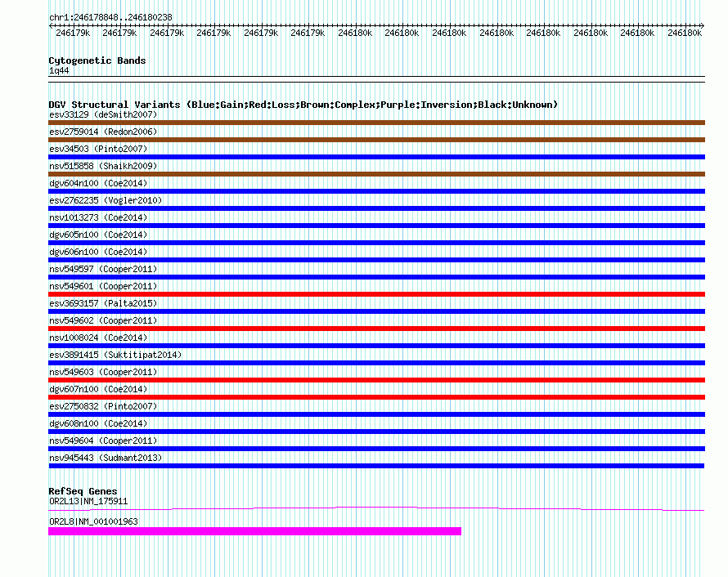Click the esv33129 (deSmith2007) brown variant bar
The image size is (728, 577).
pos(376,123)
